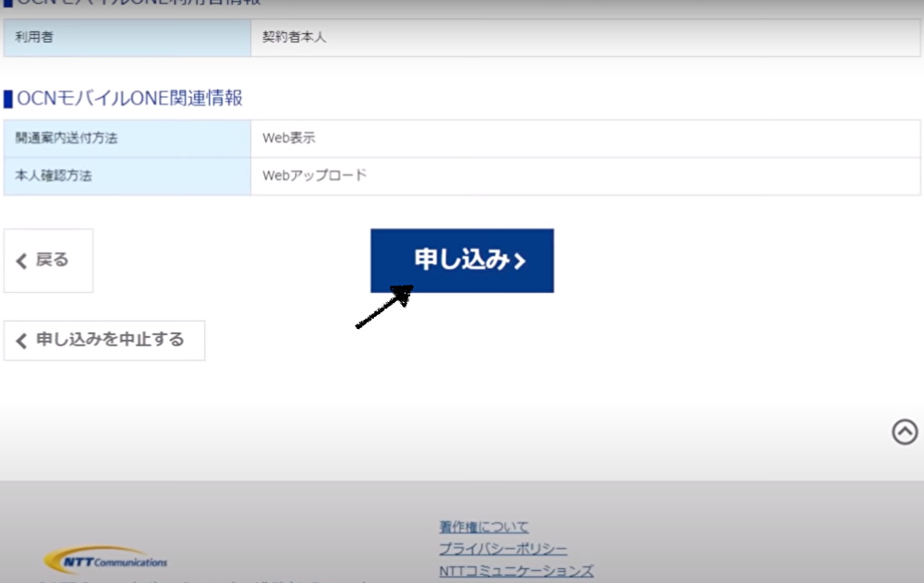This screenshot has height=583, width=924.
Task: Click the OCNモバイルONE関連情報 heading
Action: click(x=129, y=99)
